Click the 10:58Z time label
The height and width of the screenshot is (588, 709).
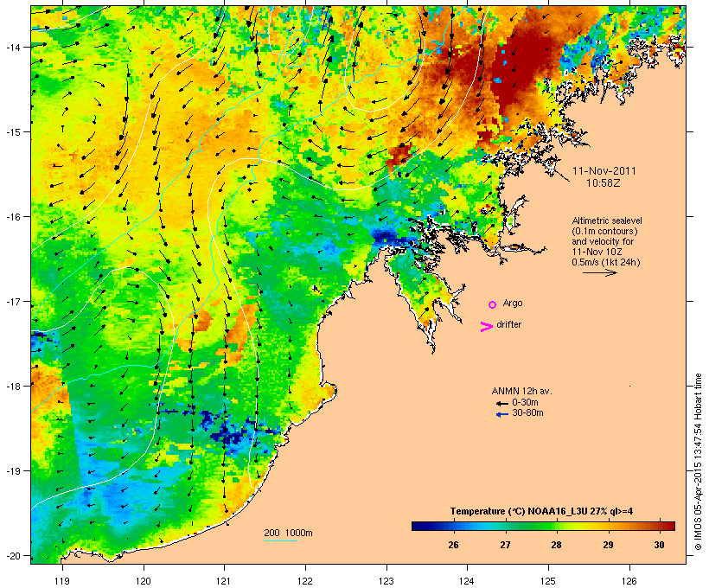click(604, 183)
